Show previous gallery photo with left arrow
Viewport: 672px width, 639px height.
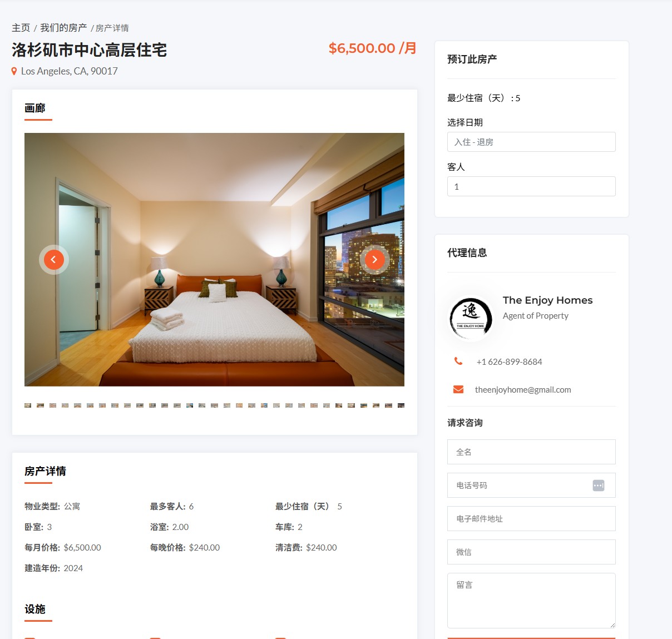[54, 260]
